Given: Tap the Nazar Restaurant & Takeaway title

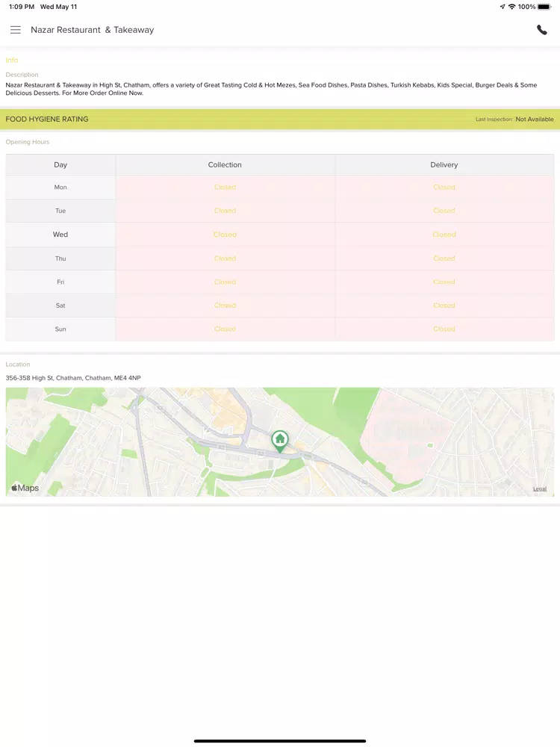Looking at the screenshot, I should (93, 30).
